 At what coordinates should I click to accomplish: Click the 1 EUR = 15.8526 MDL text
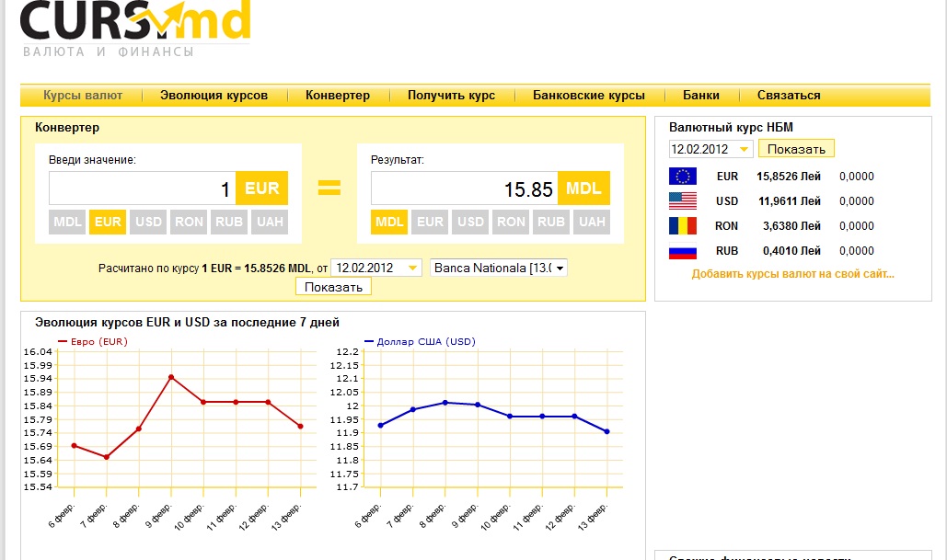click(256, 268)
